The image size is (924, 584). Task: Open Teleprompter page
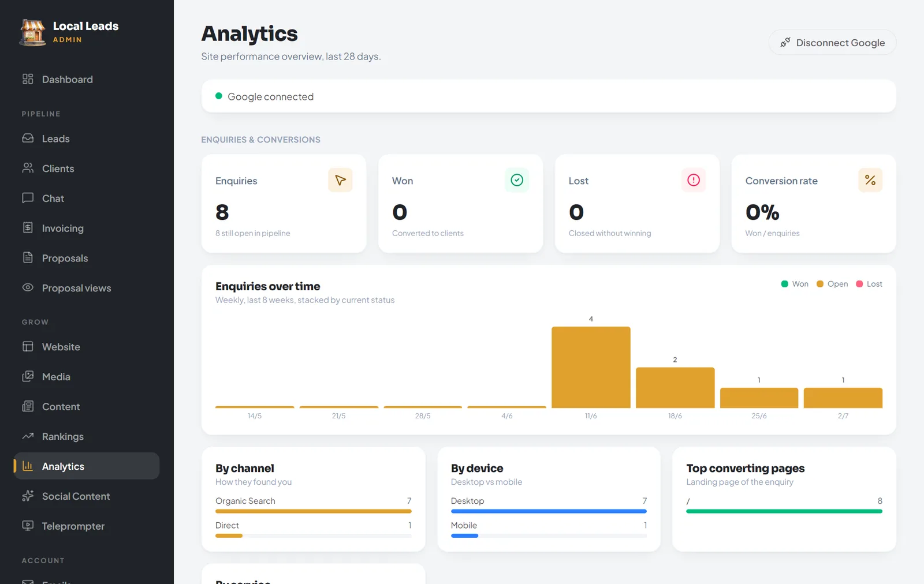click(x=87, y=526)
